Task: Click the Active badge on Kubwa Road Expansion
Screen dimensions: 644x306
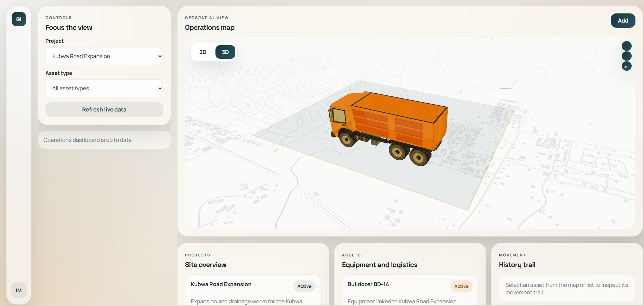Action: (304, 286)
